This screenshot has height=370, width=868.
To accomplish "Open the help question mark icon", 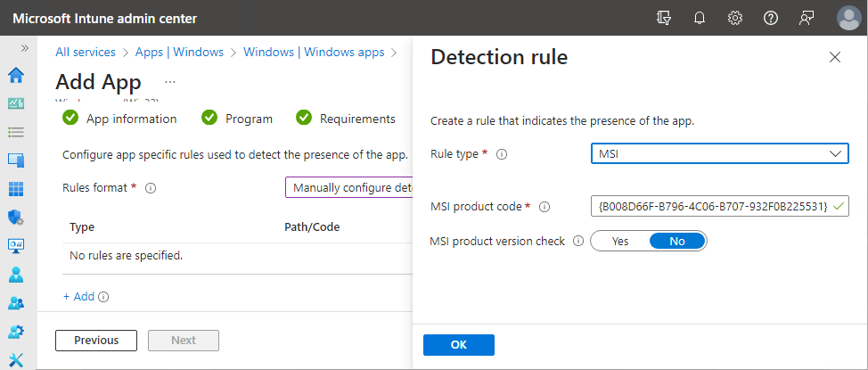I will (x=771, y=19).
